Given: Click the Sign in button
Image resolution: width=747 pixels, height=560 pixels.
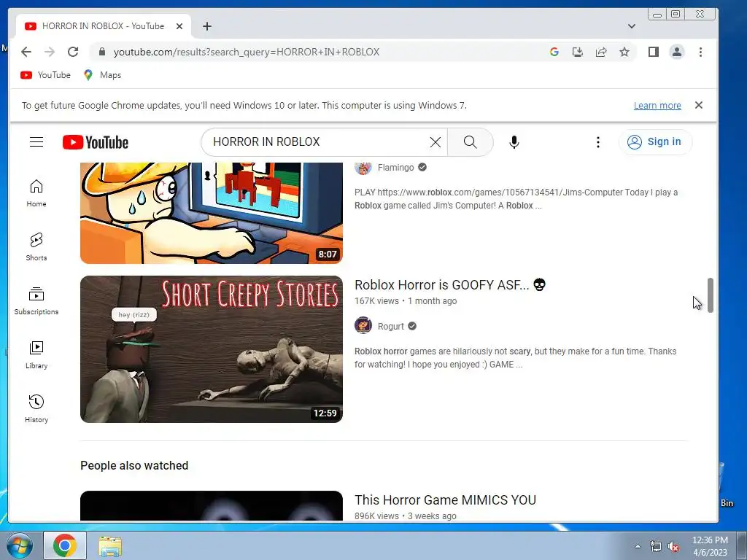Looking at the screenshot, I should tap(655, 142).
